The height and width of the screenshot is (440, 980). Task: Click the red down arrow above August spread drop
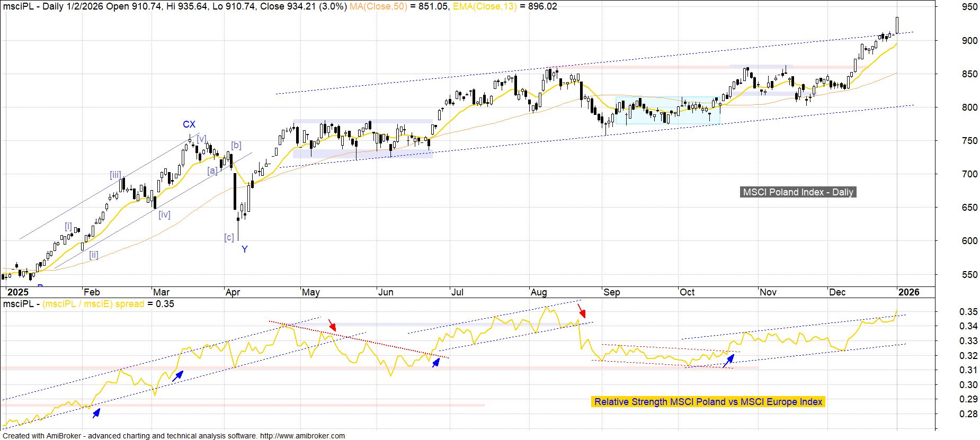tap(582, 310)
